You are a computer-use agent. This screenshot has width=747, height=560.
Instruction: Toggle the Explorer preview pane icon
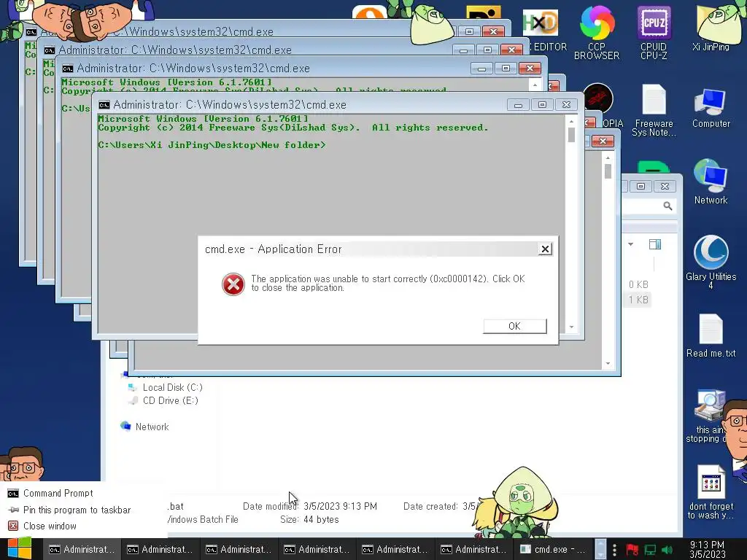pos(655,244)
